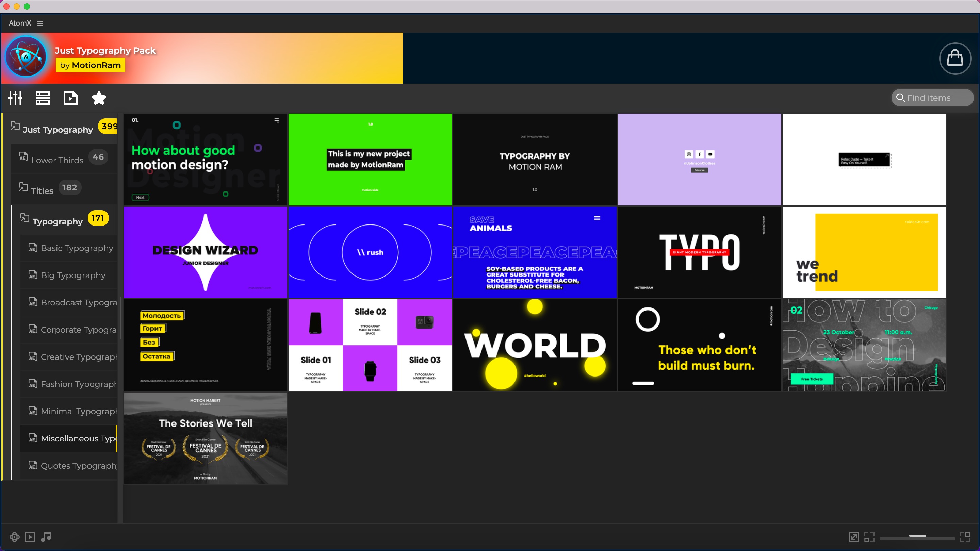Select Quotes Typography category
This screenshot has height=551, width=980.
[x=78, y=466]
